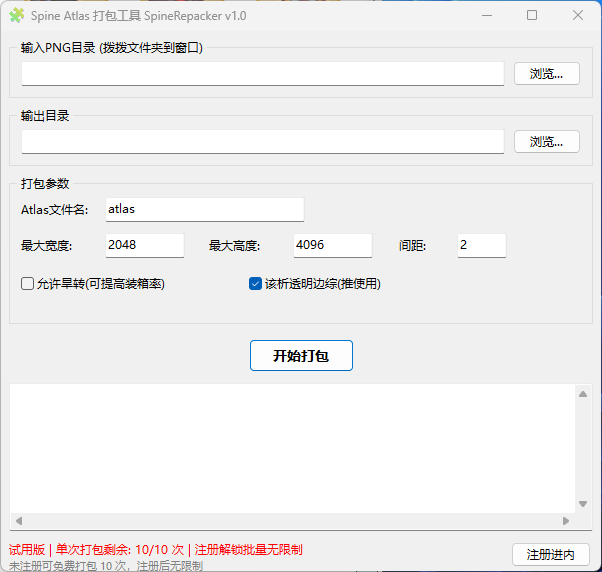Viewport: 602px width, 572px height.
Task: Enable the allow rotation checkbox
Action: pos(27,284)
